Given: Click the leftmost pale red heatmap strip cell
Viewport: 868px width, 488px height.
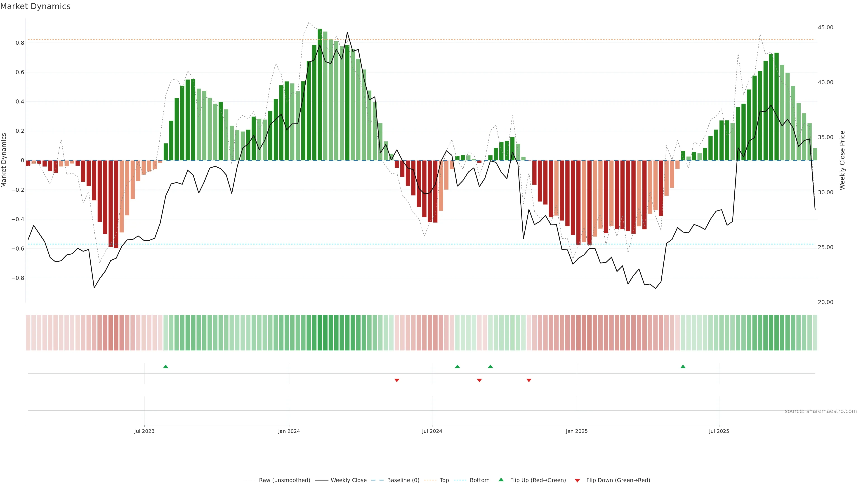Looking at the screenshot, I should tap(28, 333).
